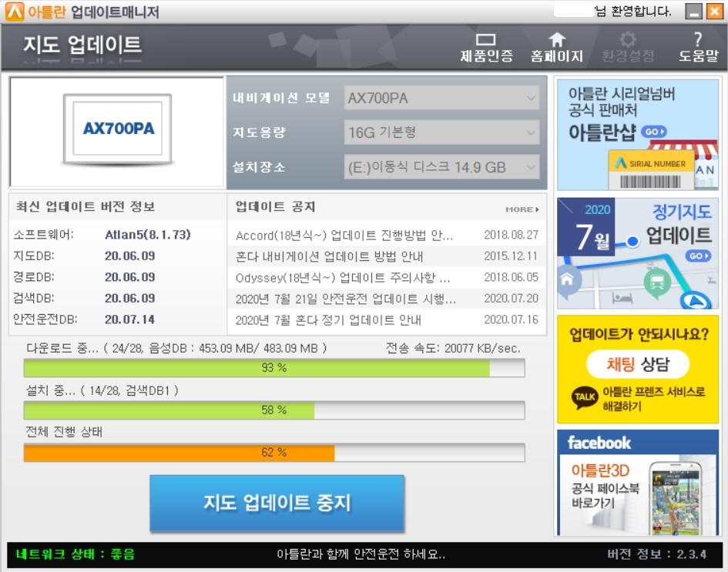The image size is (728, 572).
Task: Click the 경로DB 20.06.09 value
Action: tap(130, 277)
